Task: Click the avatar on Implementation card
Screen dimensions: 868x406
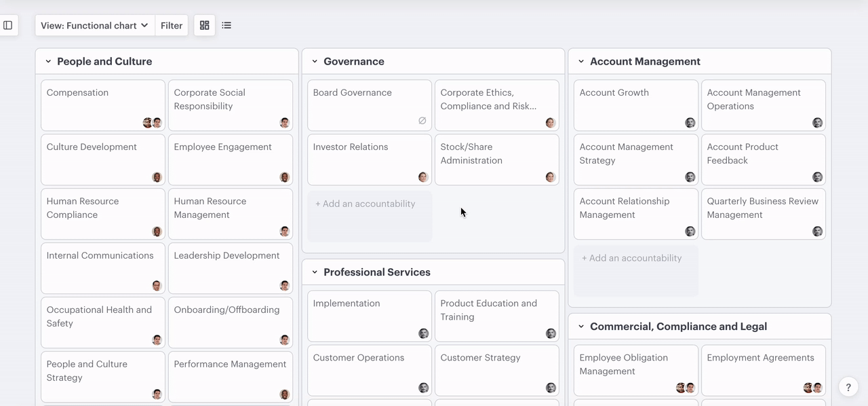Action: (423, 333)
